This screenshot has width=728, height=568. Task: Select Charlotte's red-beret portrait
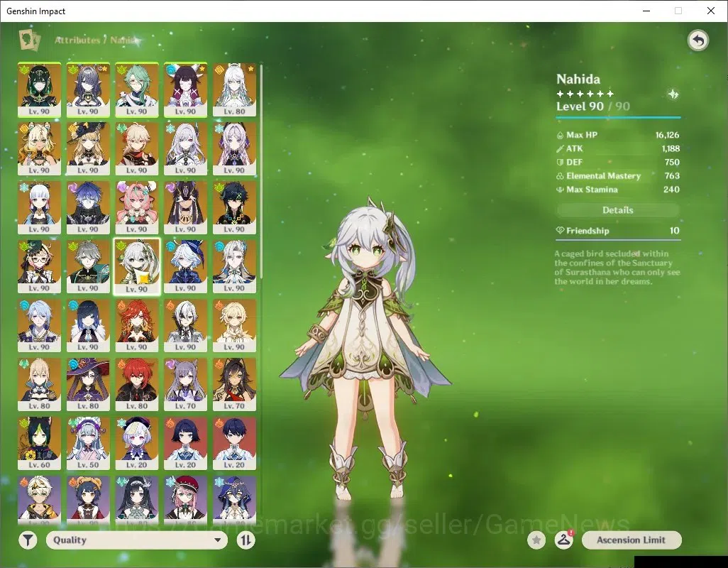186,501
